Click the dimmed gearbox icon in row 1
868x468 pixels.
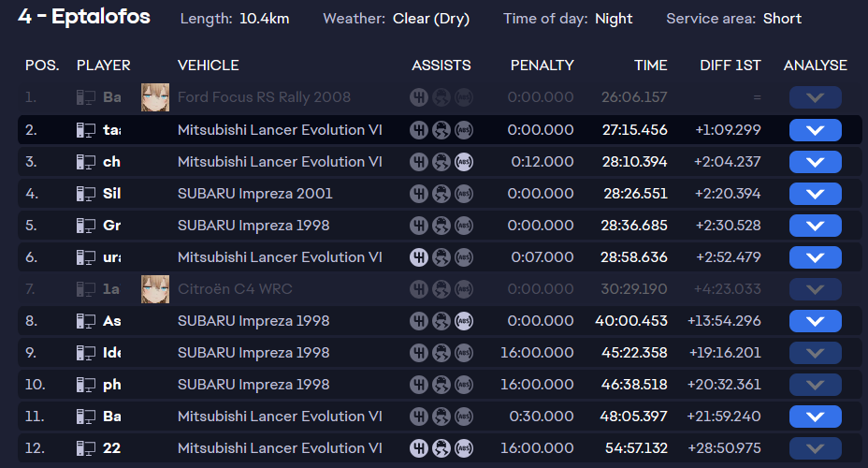tap(419, 97)
